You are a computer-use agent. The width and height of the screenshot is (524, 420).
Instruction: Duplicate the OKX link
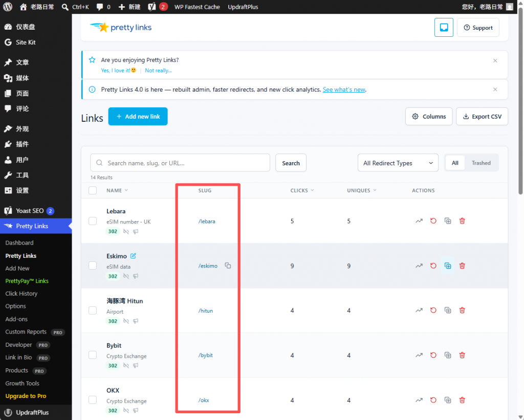point(448,400)
